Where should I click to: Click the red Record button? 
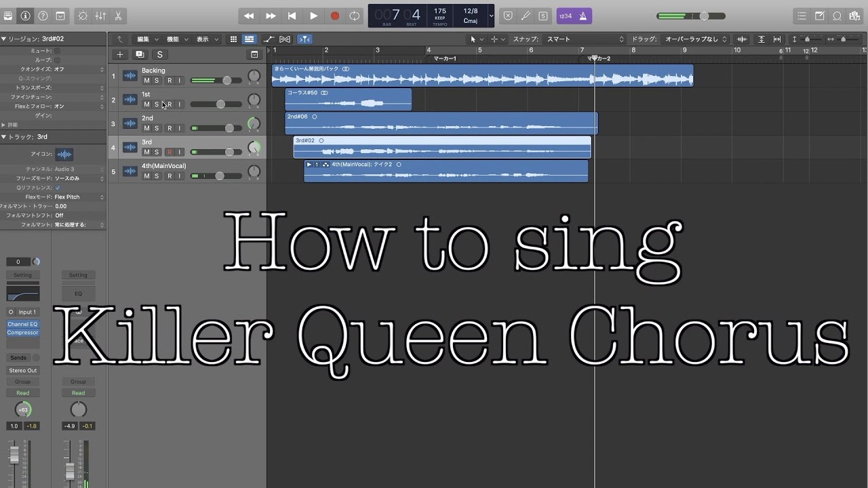(334, 16)
